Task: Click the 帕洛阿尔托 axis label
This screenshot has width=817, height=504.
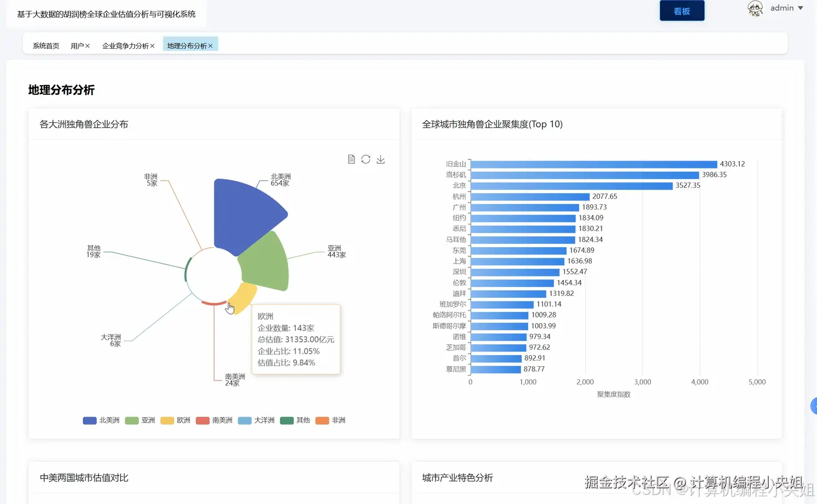Action: (x=450, y=315)
